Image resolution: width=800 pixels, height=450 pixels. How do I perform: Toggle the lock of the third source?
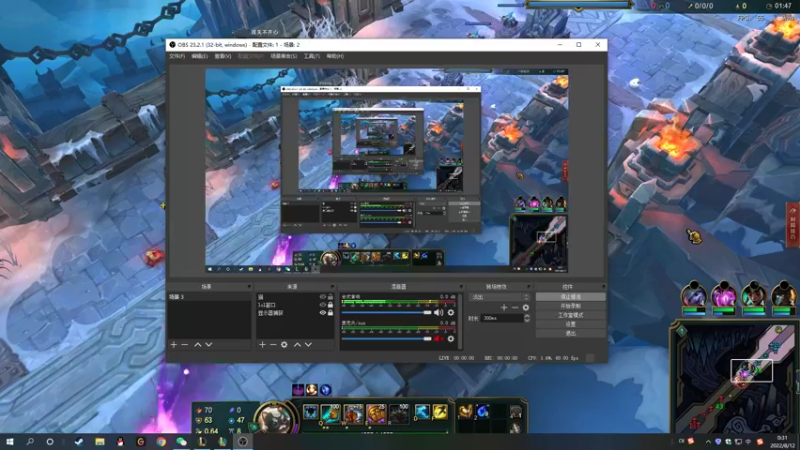click(x=330, y=313)
